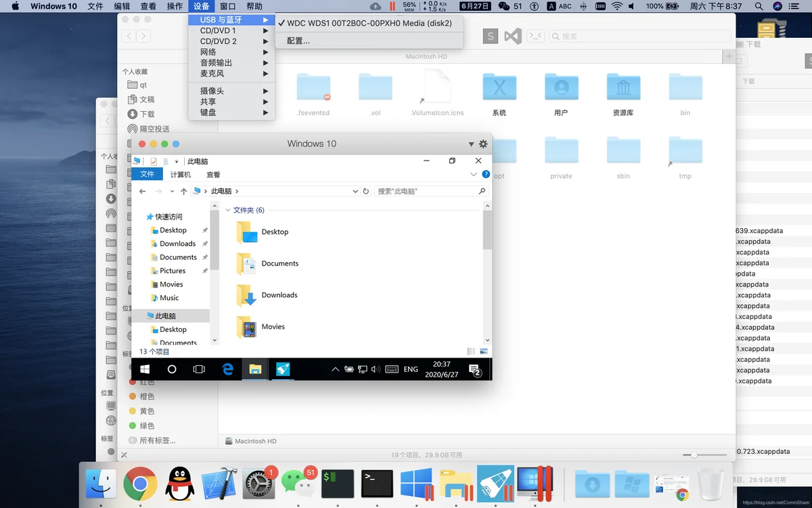Refresh the 此电脑 address bar
This screenshot has height=508, width=812.
click(x=366, y=192)
